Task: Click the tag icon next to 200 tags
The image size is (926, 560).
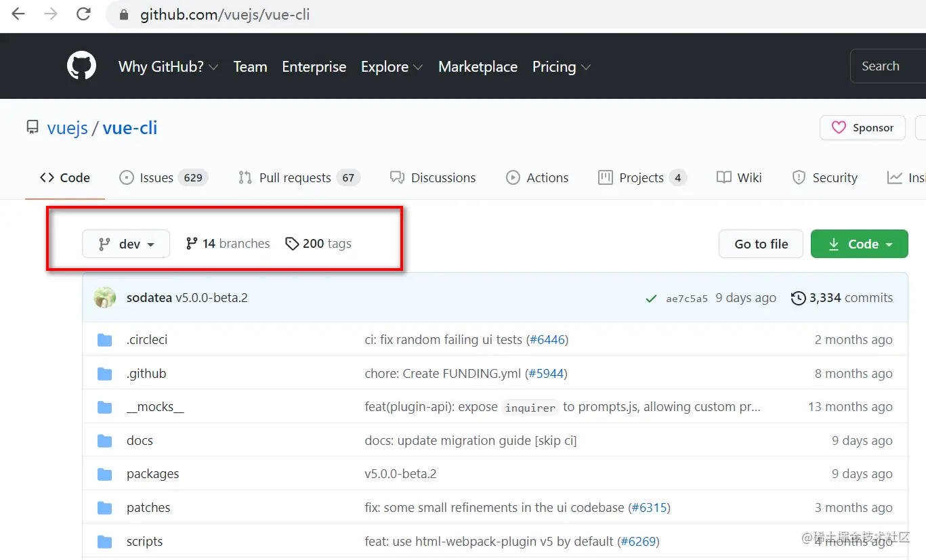Action: [292, 244]
